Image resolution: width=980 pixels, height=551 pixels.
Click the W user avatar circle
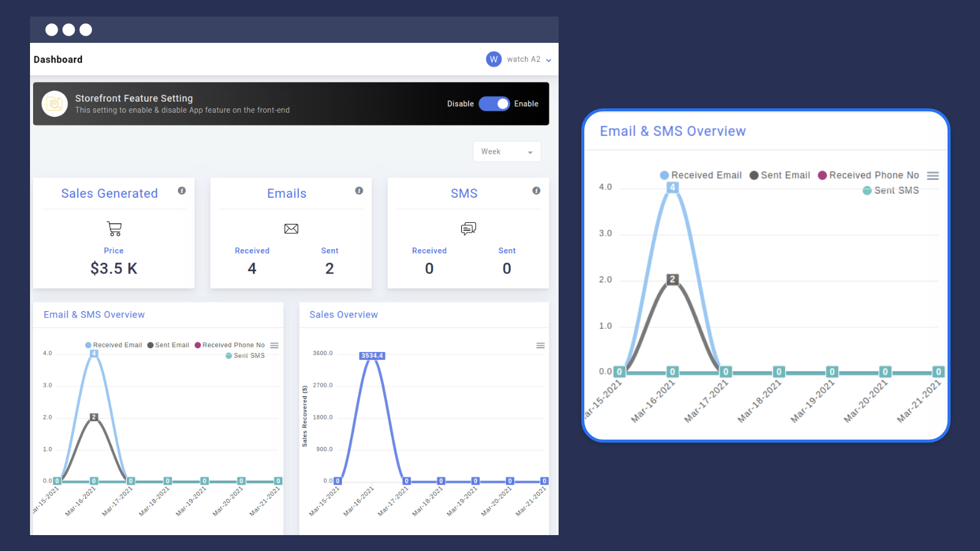494,59
